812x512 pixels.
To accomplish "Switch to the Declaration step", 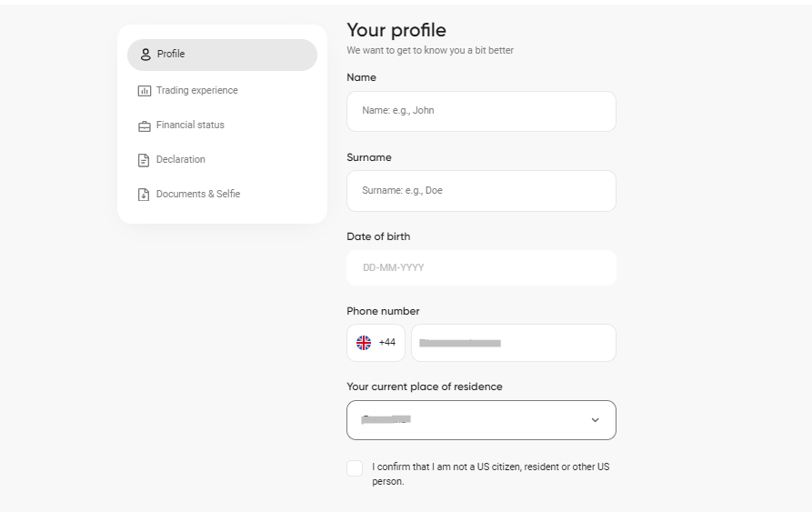I will [x=181, y=159].
